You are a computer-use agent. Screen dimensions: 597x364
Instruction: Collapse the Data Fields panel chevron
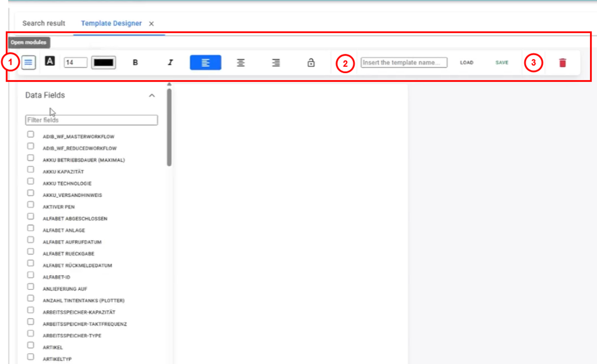tap(152, 95)
